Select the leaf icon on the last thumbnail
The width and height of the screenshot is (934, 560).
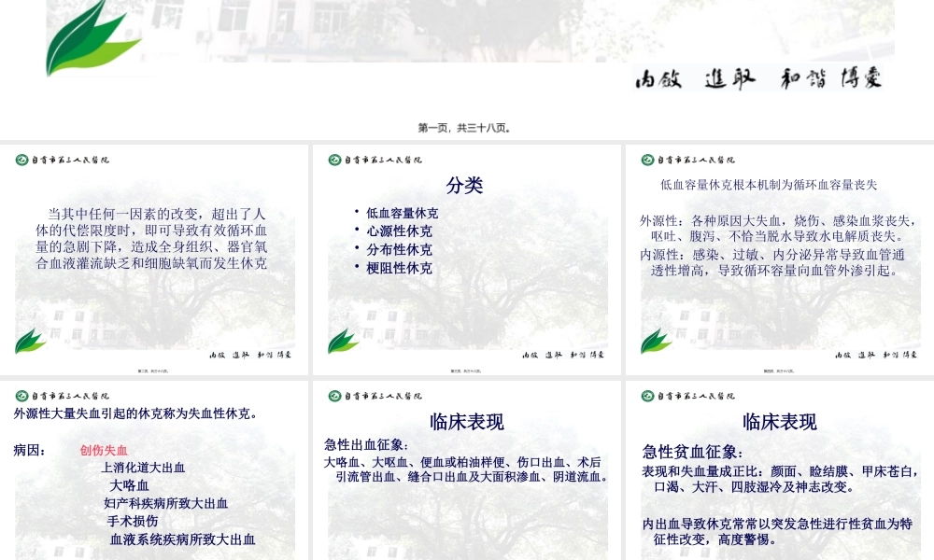(x=649, y=395)
